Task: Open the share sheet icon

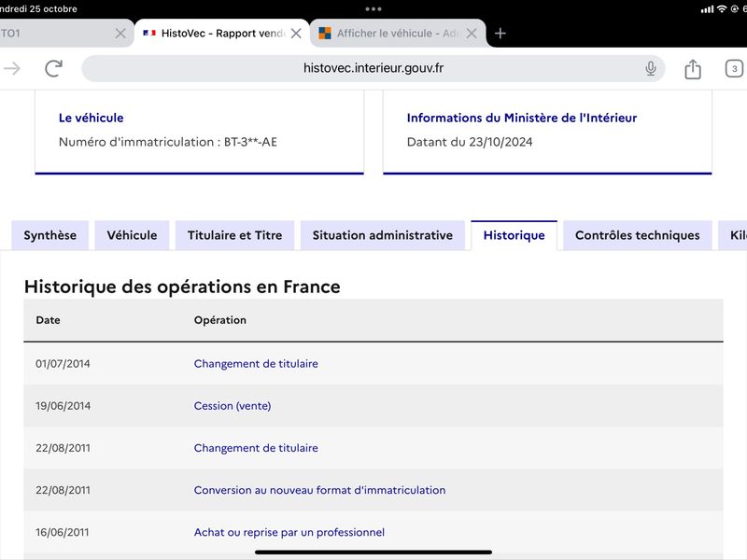Action: pyautogui.click(x=692, y=69)
